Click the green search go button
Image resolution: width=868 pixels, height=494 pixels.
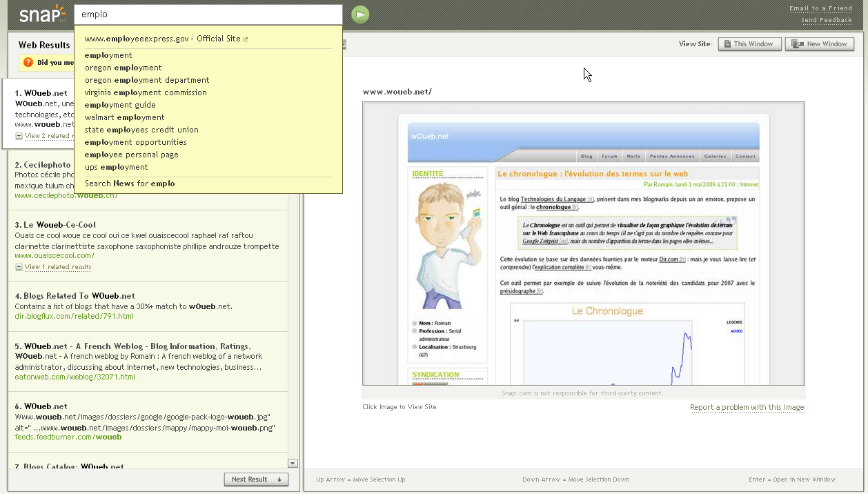(360, 14)
